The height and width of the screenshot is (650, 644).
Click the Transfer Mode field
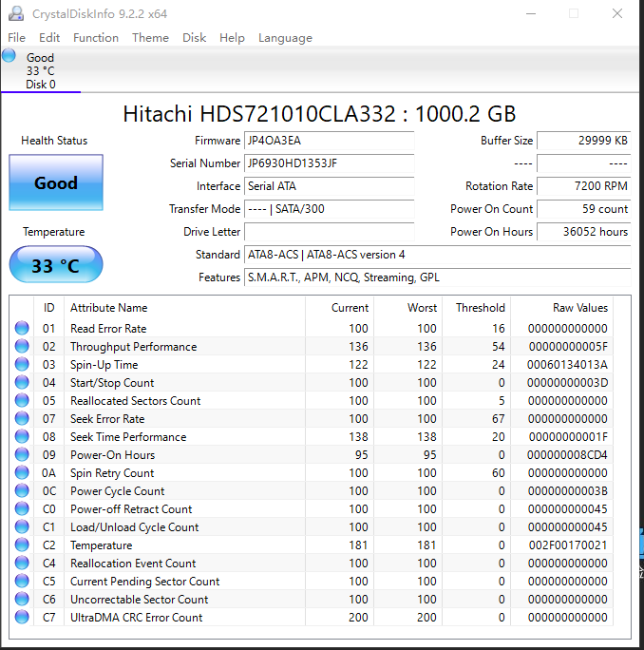[x=329, y=209]
